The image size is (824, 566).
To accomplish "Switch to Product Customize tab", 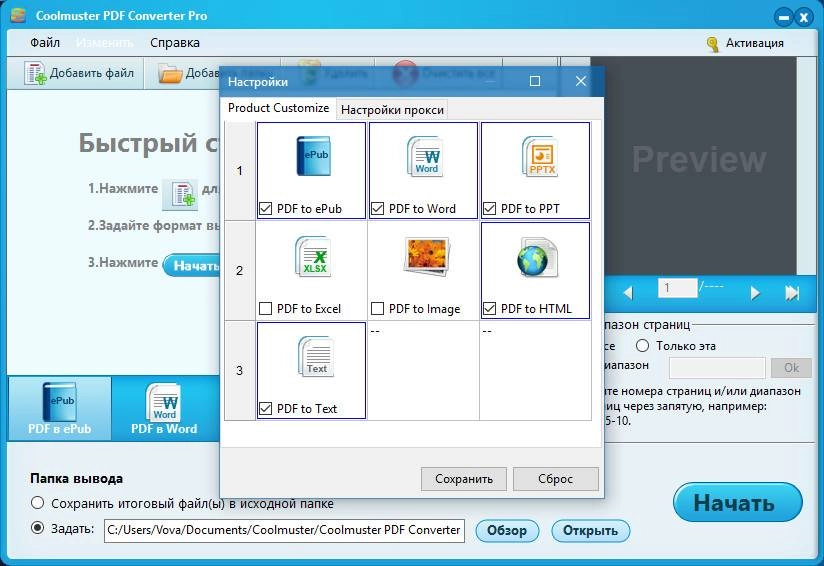I will tap(278, 108).
